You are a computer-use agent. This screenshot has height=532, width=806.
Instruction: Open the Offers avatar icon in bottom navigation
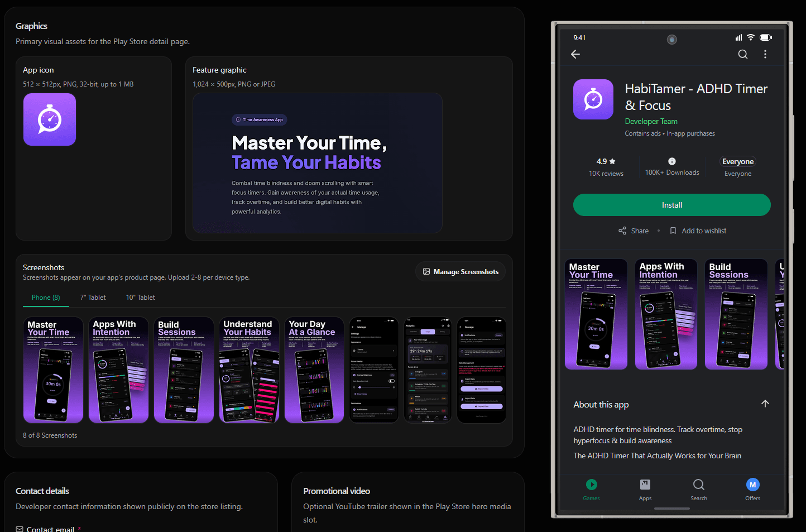[x=753, y=485]
